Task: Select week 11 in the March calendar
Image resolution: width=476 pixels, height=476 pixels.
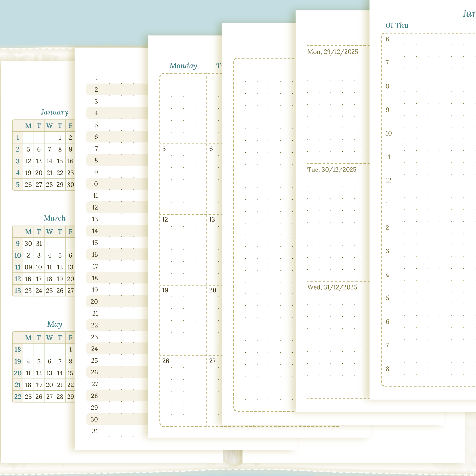Action: click(x=18, y=267)
